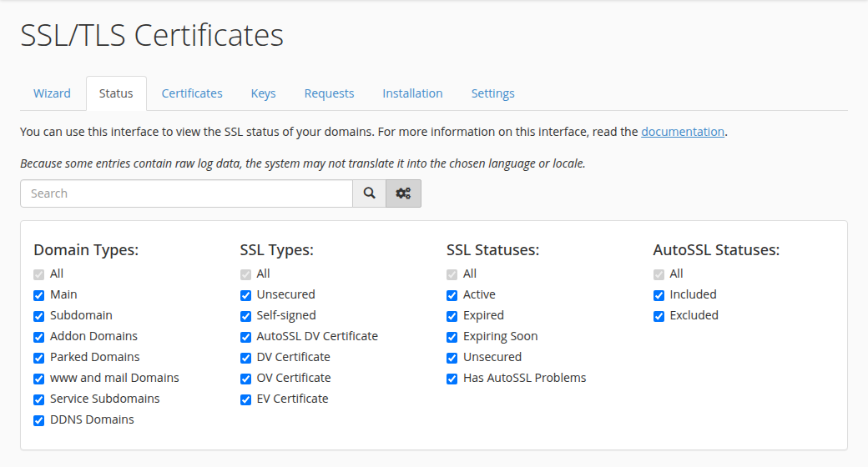Select the Status tab
This screenshot has width=868, height=467.
pyautogui.click(x=116, y=93)
